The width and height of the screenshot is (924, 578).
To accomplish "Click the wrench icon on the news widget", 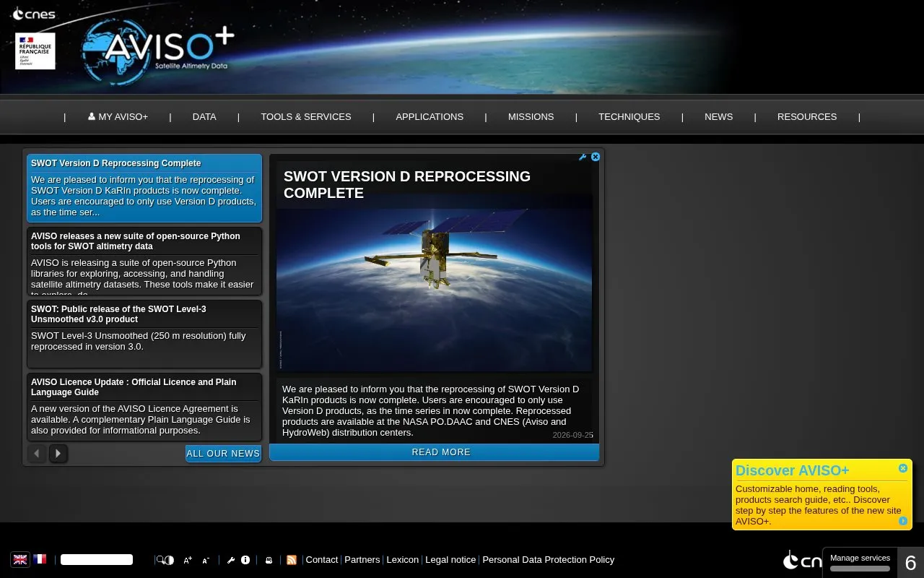I will (x=583, y=157).
